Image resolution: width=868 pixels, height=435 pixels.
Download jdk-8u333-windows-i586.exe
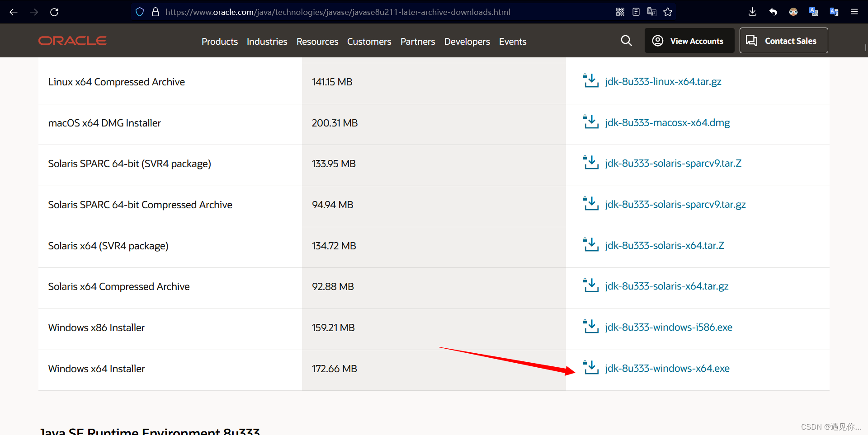pyautogui.click(x=669, y=327)
